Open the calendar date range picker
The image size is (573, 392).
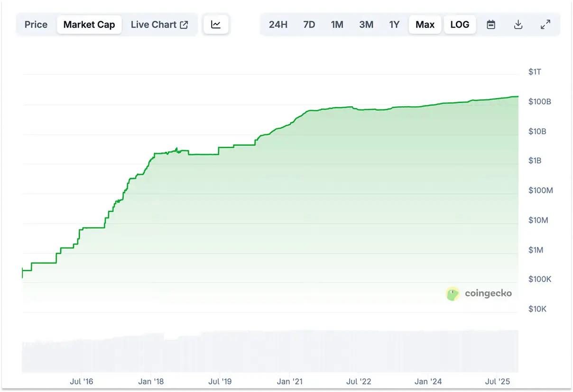(x=491, y=25)
